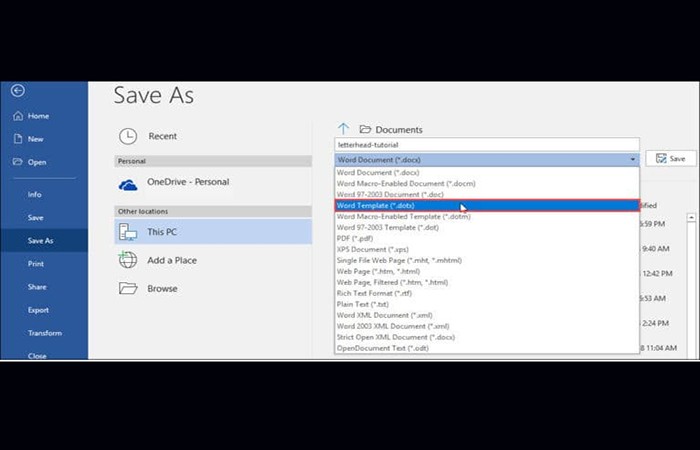Screen dimensions: 700x450
Task: Click Add a Place
Action: pyautogui.click(x=213, y=260)
